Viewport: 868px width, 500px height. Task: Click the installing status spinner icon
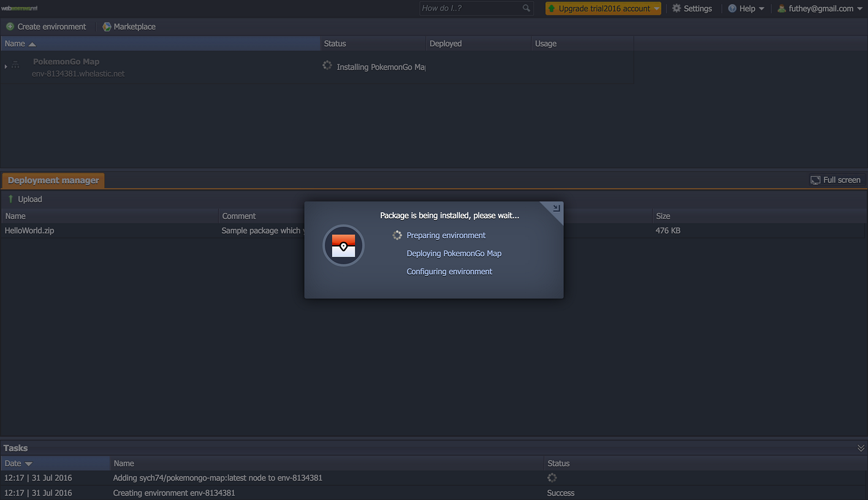(x=327, y=65)
